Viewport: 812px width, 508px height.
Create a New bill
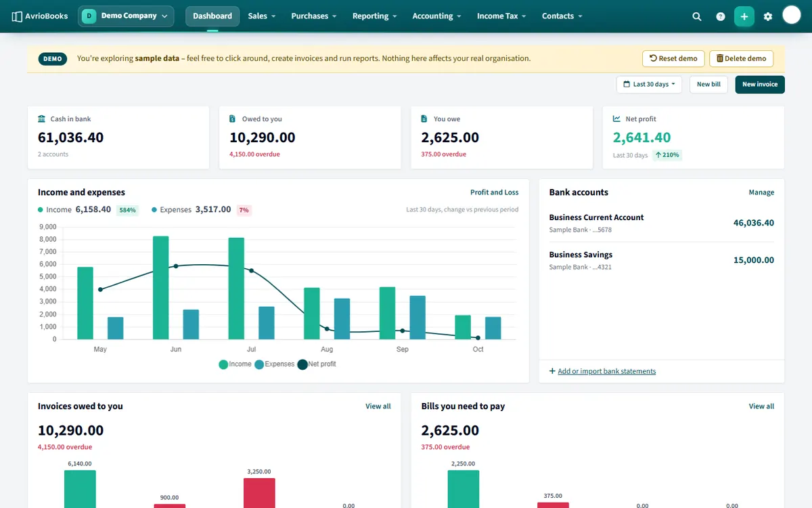(709, 85)
